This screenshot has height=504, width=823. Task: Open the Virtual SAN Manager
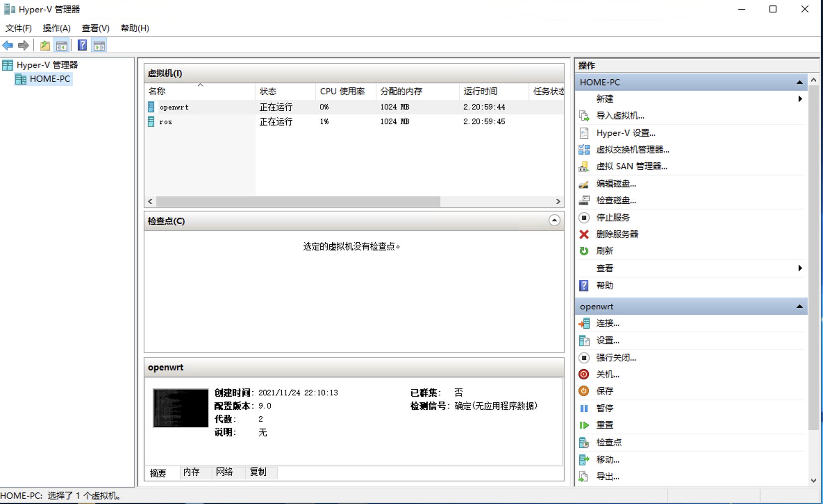(631, 166)
